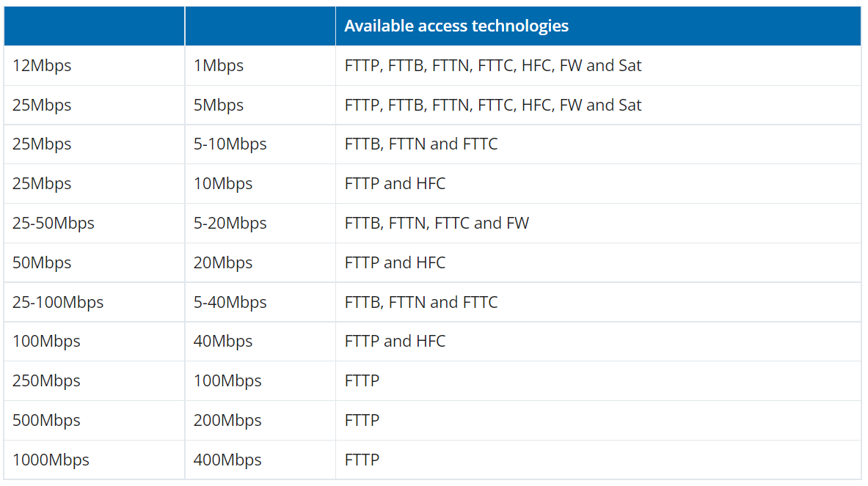
Task: Click the 250Mbps speed cell
Action: [46, 380]
